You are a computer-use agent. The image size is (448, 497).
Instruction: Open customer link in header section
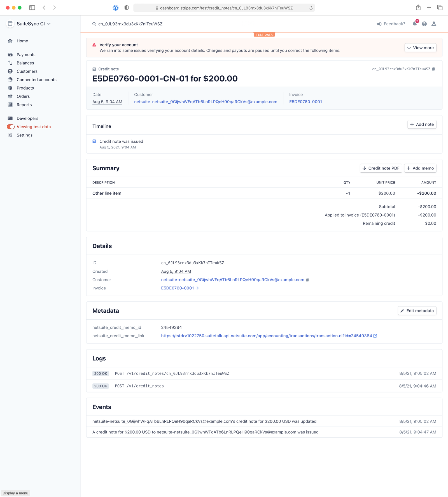206,102
